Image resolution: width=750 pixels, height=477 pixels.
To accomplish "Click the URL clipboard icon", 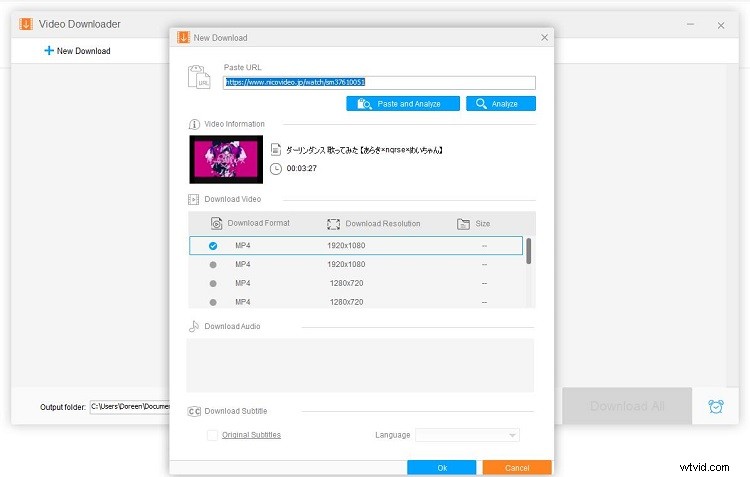I will [199, 77].
